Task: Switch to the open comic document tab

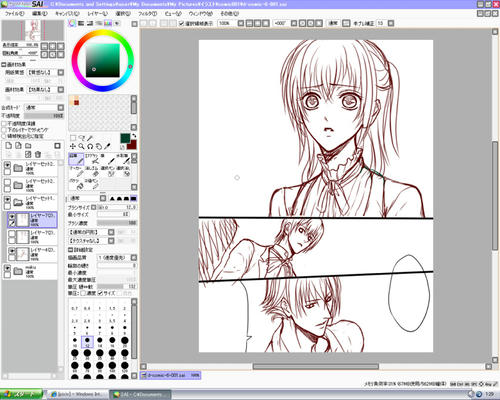Action: (170, 375)
